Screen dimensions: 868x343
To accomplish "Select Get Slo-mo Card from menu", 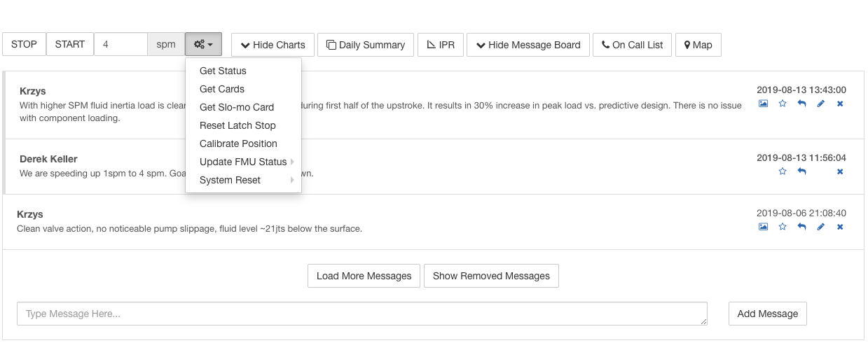I will 236,107.
